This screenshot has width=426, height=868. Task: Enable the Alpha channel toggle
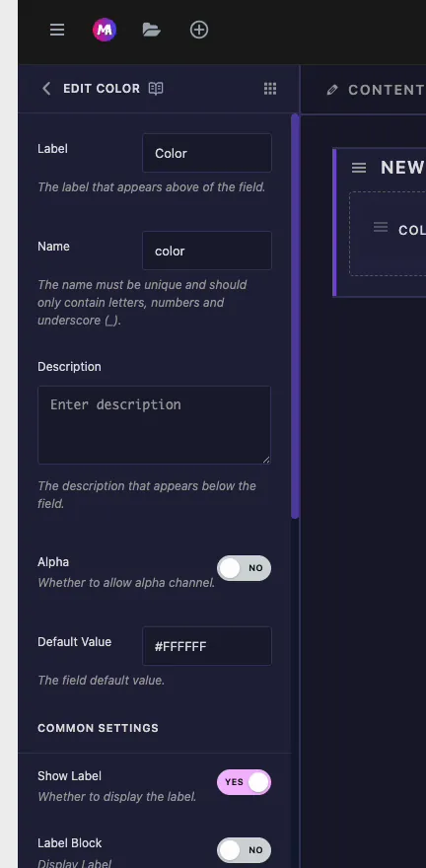coord(244,568)
